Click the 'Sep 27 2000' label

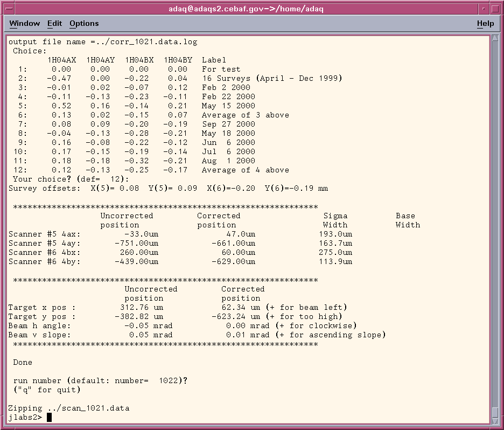228,124
